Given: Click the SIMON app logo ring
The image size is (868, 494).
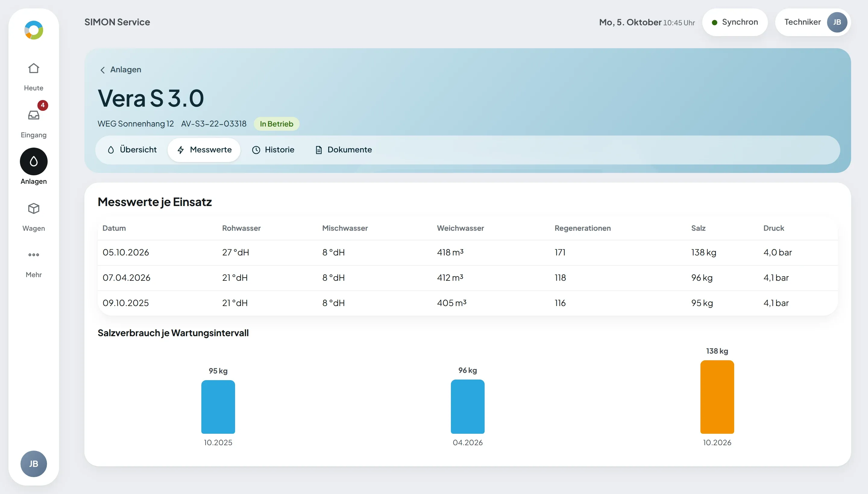Looking at the screenshot, I should pos(34,30).
